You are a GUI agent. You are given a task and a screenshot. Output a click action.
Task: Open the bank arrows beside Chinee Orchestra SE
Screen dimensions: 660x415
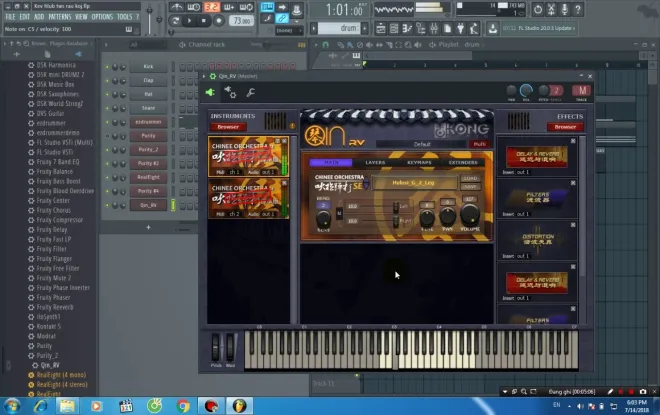[366, 183]
